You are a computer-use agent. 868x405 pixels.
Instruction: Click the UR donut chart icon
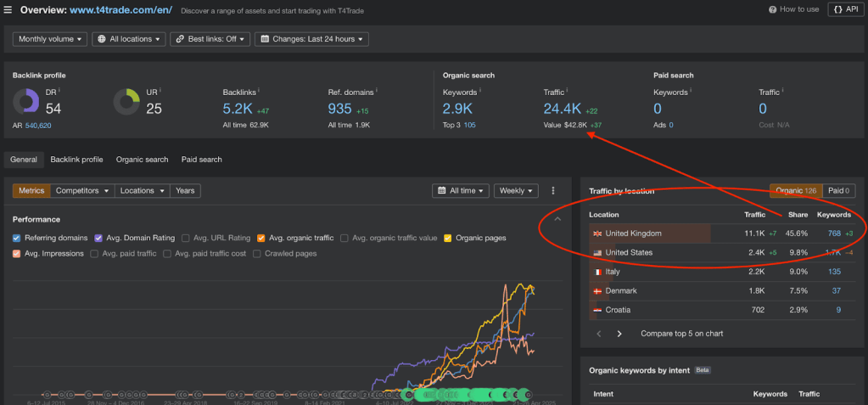(126, 102)
